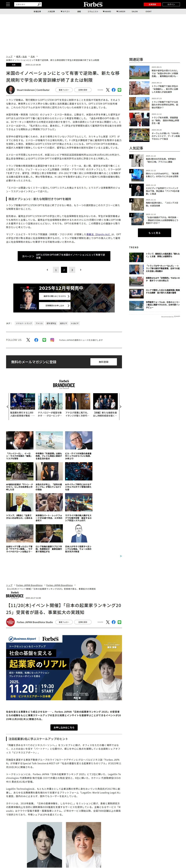The image size is (186, 868).
Task: Open the Instagram icon in FOLLOW US
Action: tap(52, 340)
